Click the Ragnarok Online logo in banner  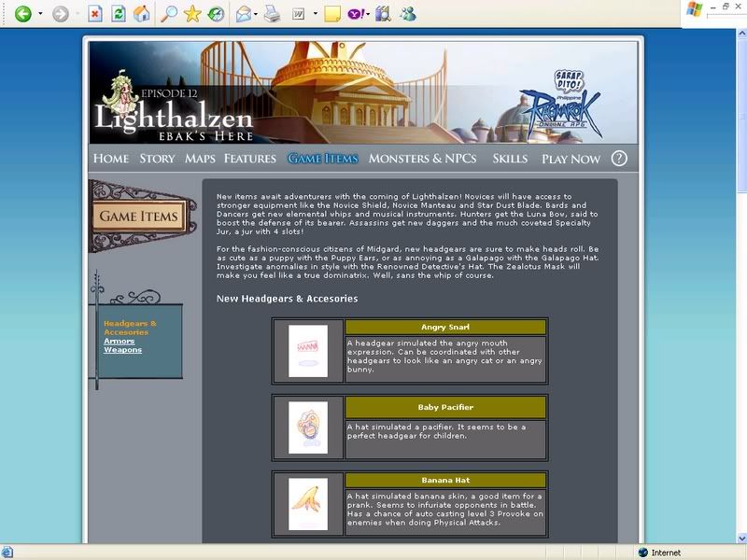coord(561,105)
